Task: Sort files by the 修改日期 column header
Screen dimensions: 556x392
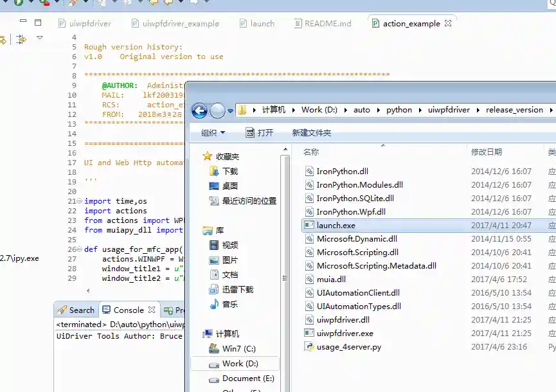Action: [x=487, y=152]
